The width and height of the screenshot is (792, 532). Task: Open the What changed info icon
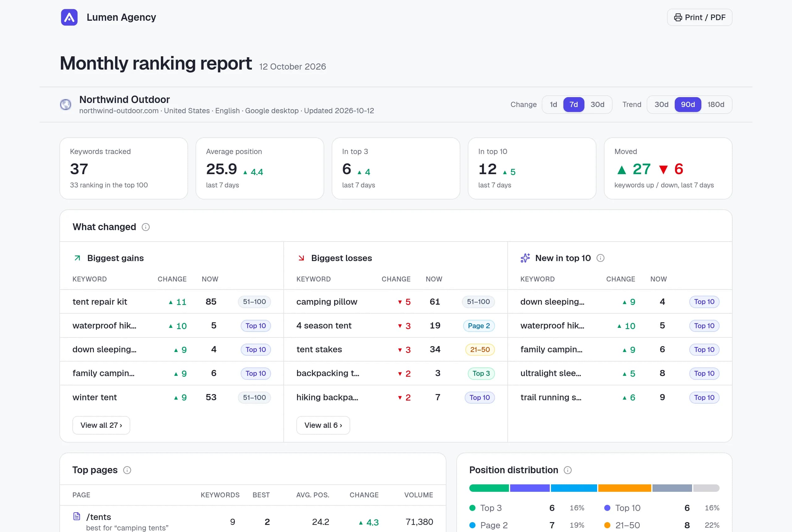(x=146, y=227)
